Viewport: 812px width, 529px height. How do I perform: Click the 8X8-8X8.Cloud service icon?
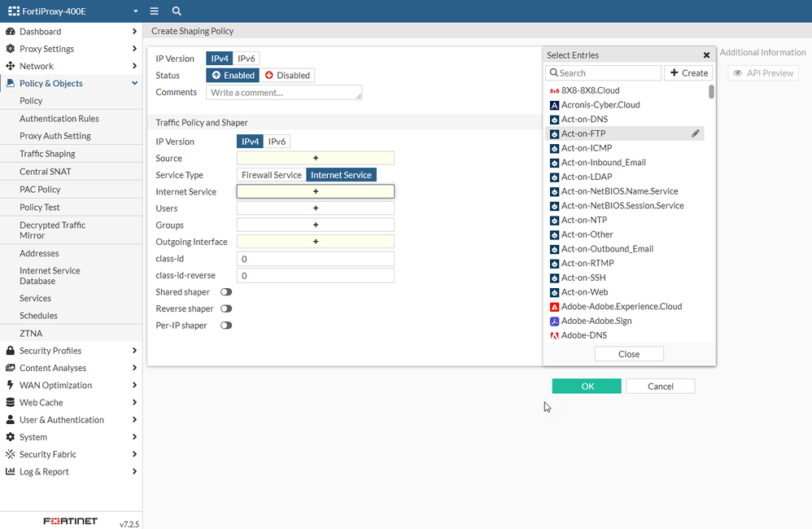pyautogui.click(x=554, y=90)
